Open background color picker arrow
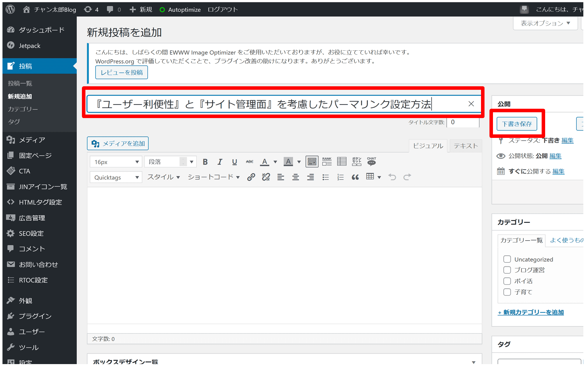 click(x=299, y=162)
